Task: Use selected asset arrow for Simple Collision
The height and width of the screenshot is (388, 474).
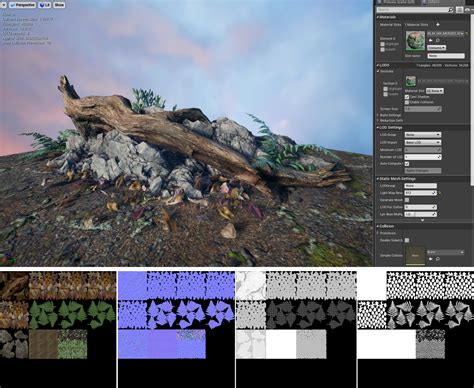Action: point(431,259)
